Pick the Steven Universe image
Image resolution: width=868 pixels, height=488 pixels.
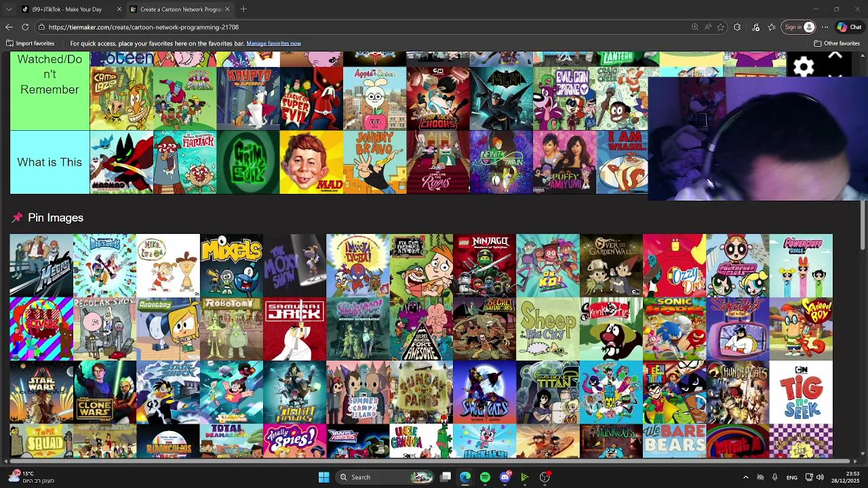click(231, 392)
